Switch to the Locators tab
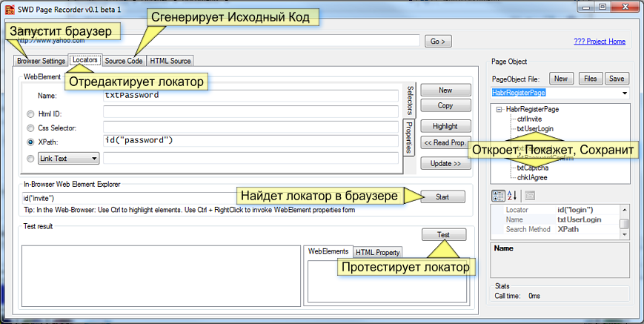This screenshot has height=324, width=644. pyautogui.click(x=85, y=60)
